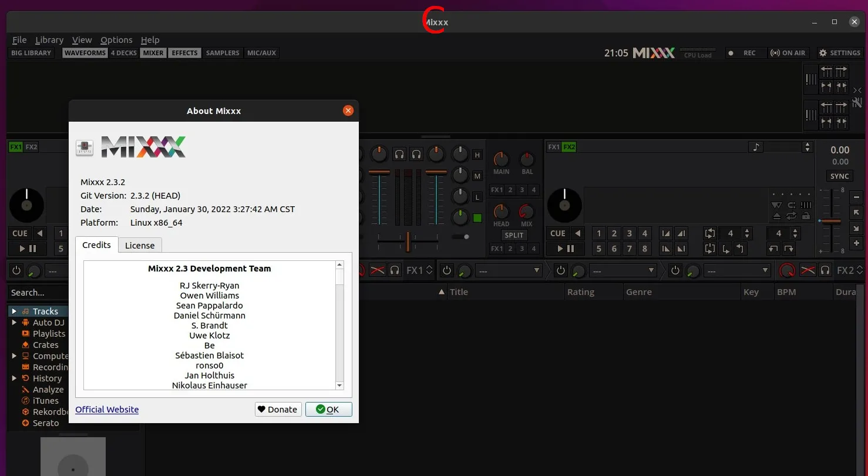Open Playlists in sidebar
The image size is (868, 476).
click(49, 334)
